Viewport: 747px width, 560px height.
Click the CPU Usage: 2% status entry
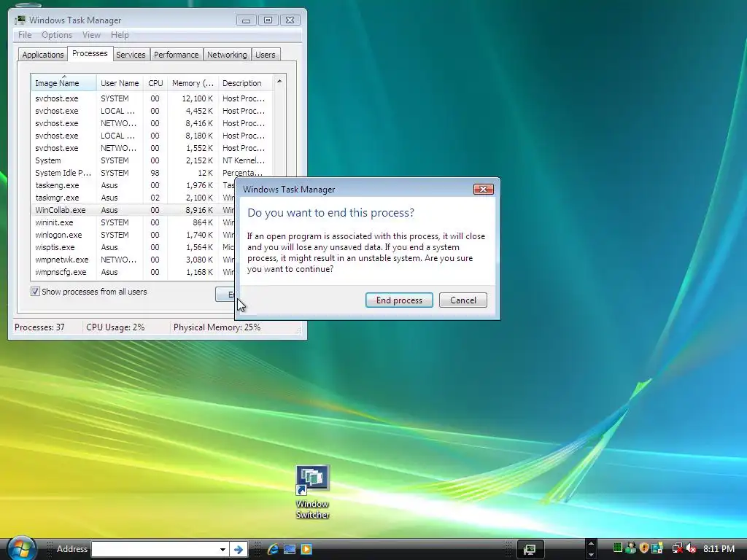[x=115, y=327]
